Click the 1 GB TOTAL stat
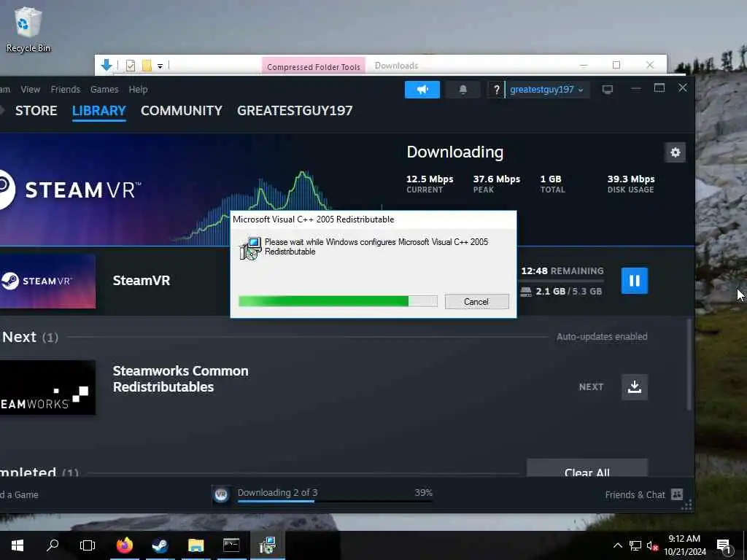747x560 pixels. (552, 184)
